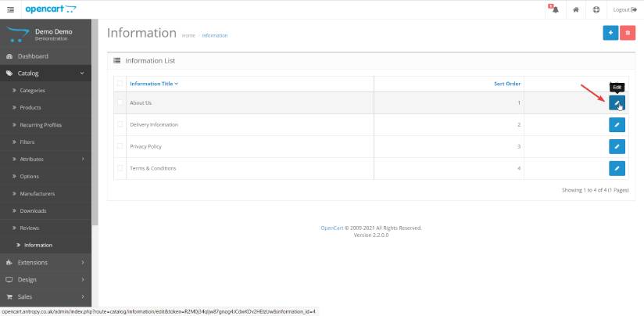
Task: Toggle the sidebar hamburger menu icon
Action: point(10,9)
